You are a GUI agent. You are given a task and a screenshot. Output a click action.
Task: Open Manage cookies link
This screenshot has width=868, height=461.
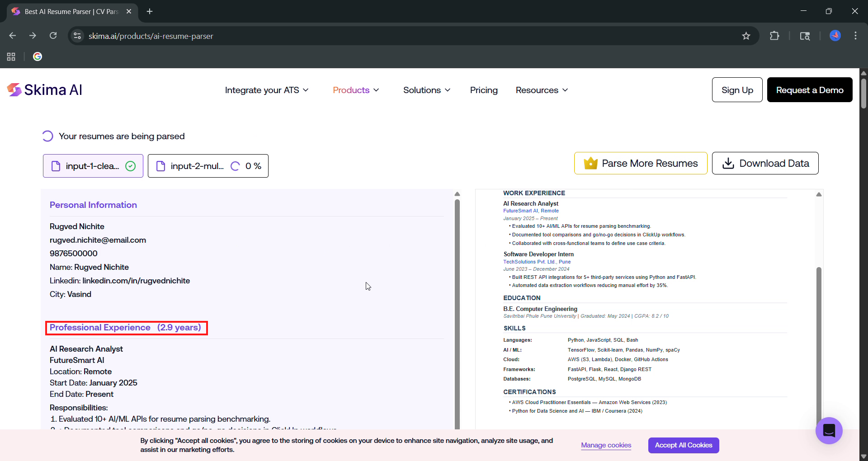[x=606, y=445]
